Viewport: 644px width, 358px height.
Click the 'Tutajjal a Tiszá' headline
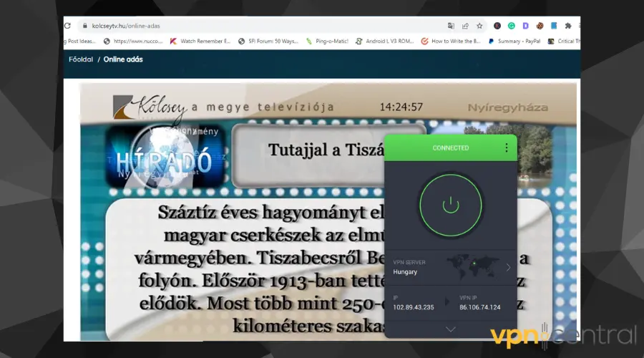[x=326, y=150]
